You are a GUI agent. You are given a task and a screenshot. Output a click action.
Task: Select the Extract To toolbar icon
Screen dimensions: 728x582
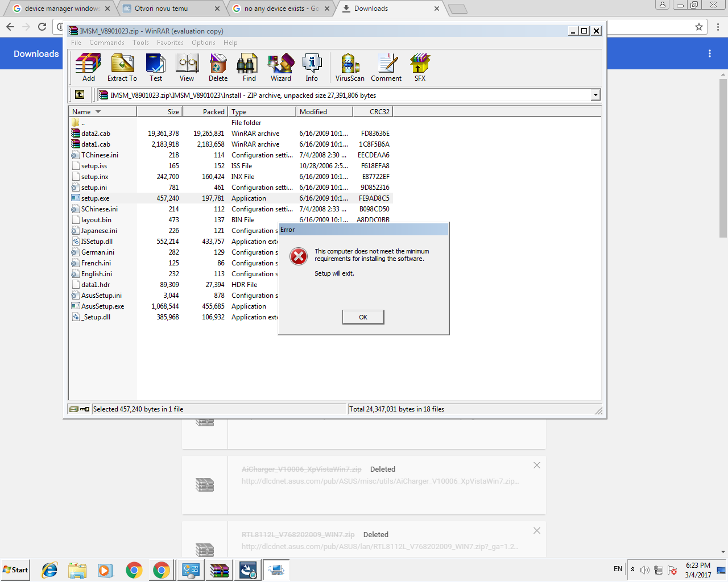122,68
